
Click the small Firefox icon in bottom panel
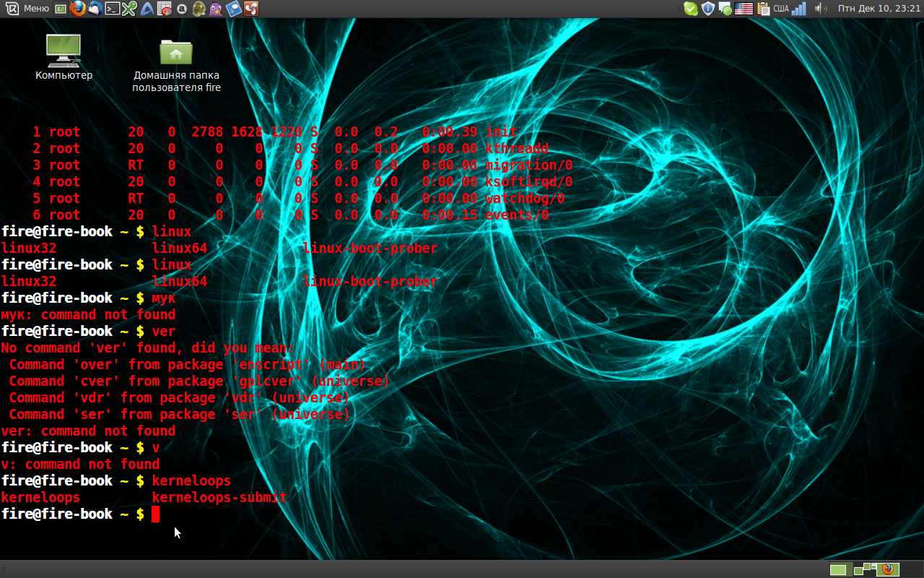pos(888,569)
